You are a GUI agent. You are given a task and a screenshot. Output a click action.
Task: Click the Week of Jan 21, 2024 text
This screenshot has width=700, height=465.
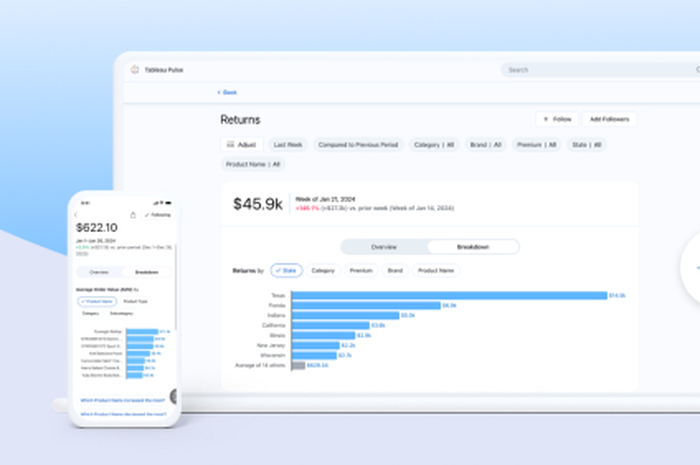(x=325, y=199)
